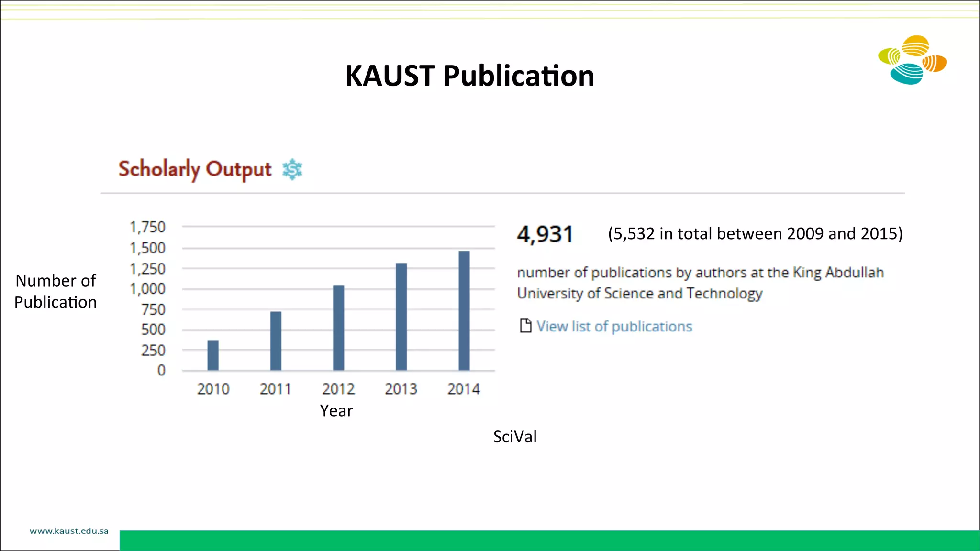Select the 2011 bar in chart
The image size is (980, 551).
click(x=276, y=341)
